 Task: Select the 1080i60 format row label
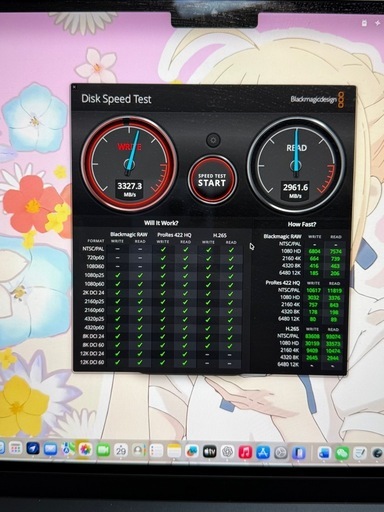pos(95,266)
